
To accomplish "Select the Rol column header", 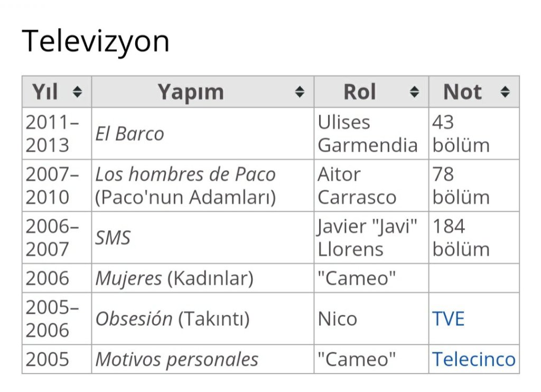I will coord(360,92).
